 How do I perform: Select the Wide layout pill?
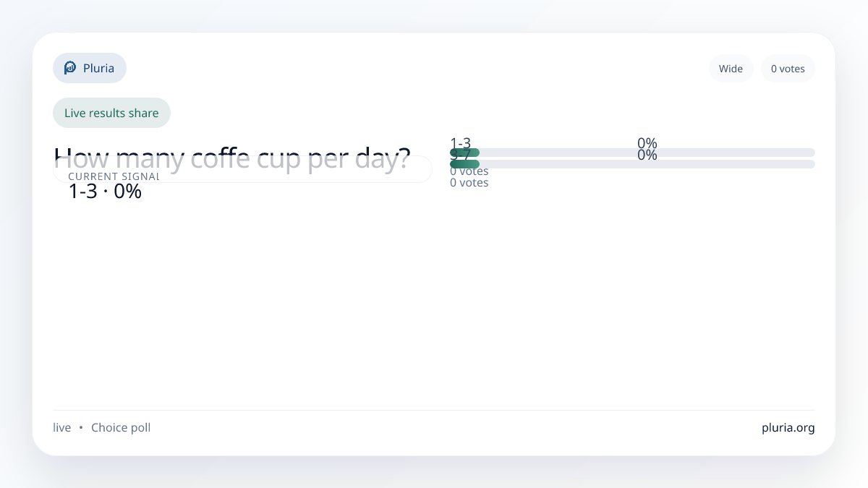coord(731,69)
